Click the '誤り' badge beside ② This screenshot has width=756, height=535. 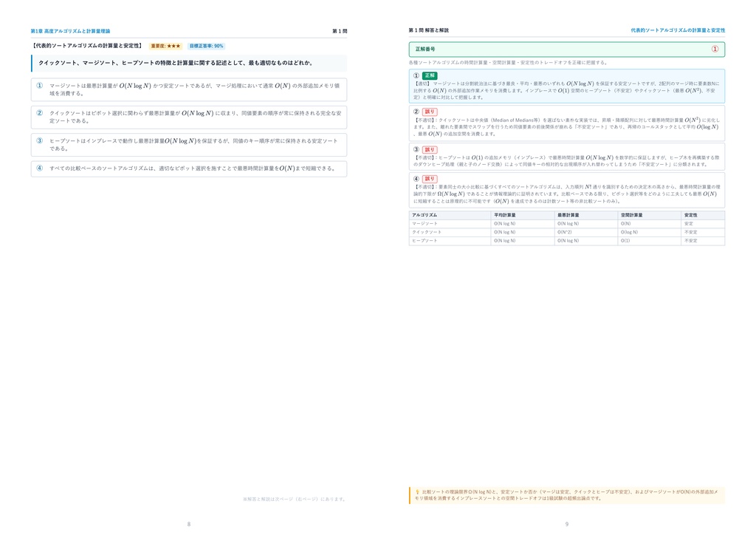tap(430, 112)
